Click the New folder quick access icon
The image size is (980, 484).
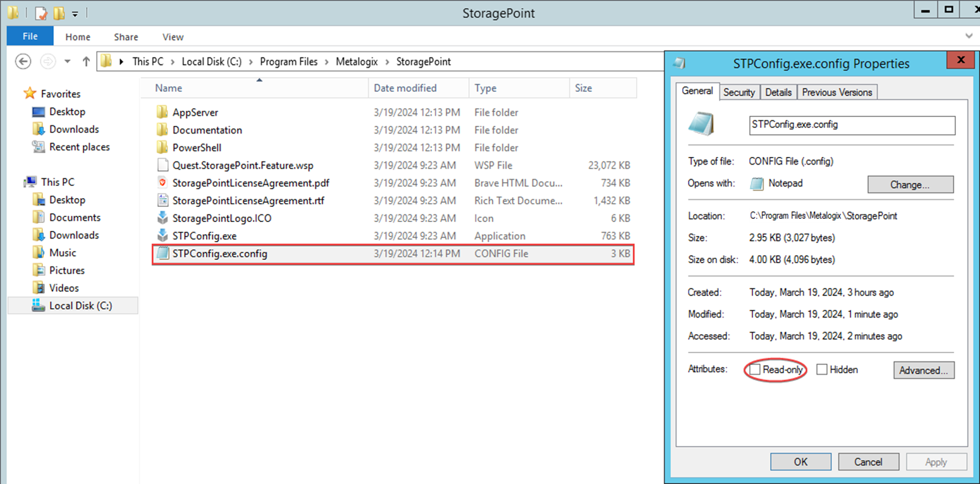tap(59, 13)
